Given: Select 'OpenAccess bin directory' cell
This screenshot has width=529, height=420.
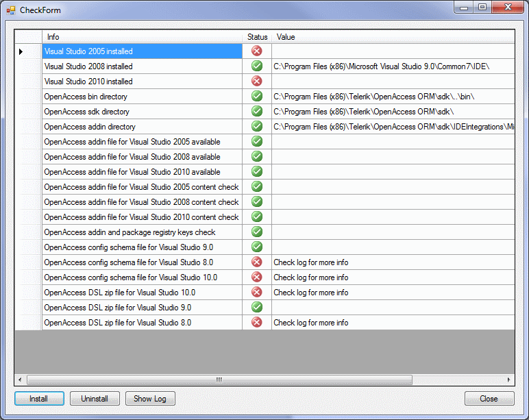Looking at the screenshot, I should (x=142, y=97).
